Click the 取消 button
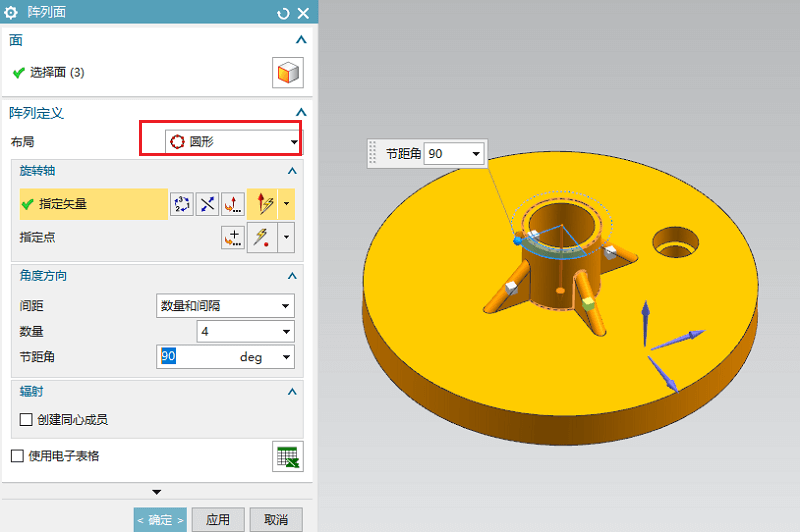 click(x=276, y=520)
